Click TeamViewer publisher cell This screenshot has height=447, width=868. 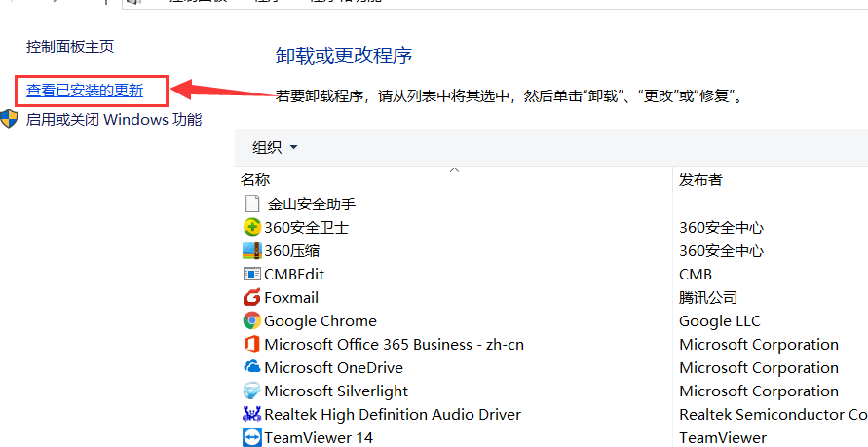pyautogui.click(x=723, y=437)
